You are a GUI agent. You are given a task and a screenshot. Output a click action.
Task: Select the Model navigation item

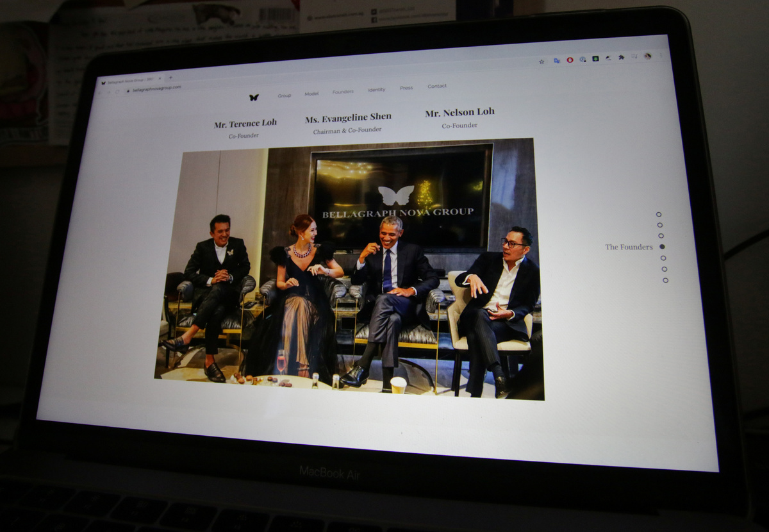311,94
